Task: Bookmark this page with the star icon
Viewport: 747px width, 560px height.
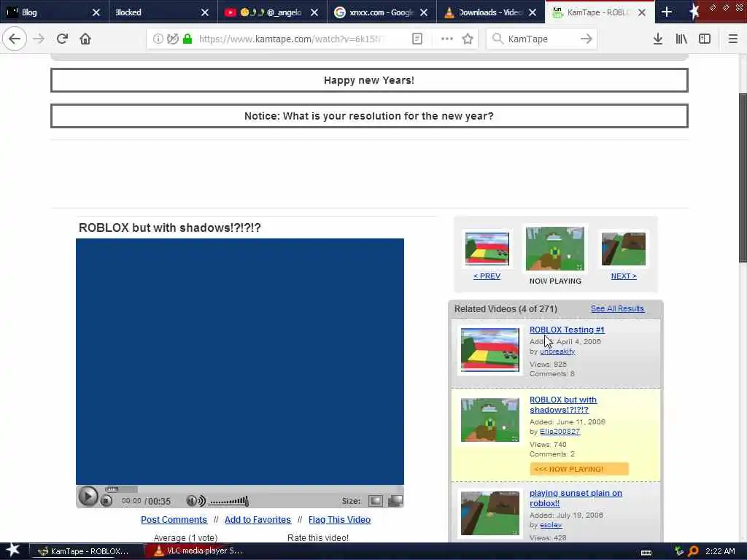Action: 468,39
